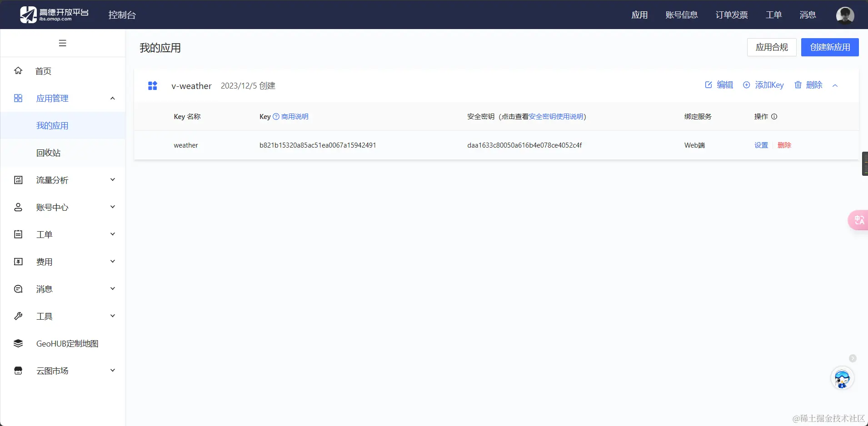The height and width of the screenshot is (426, 868).
Task: Click the yen icon beside 费用
Action: 18,262
